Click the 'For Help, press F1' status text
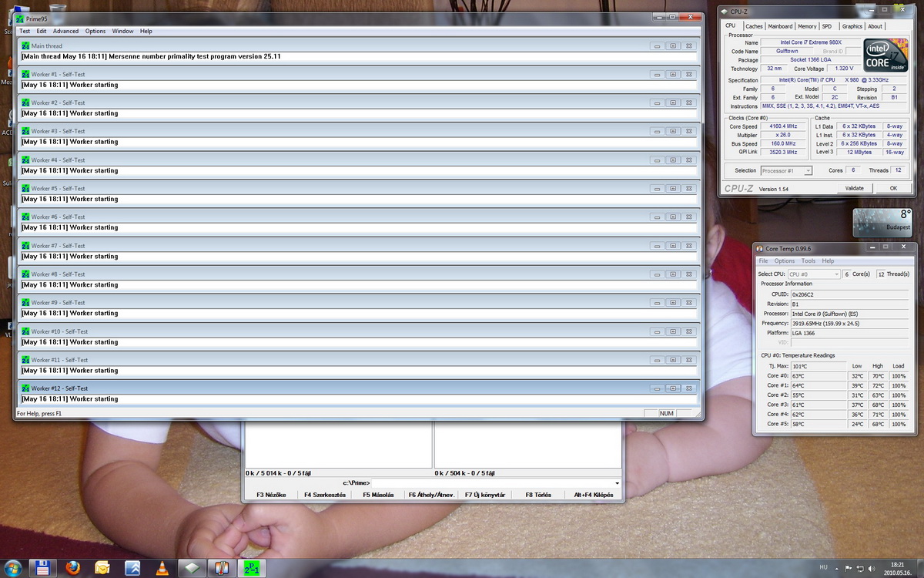 tap(39, 414)
